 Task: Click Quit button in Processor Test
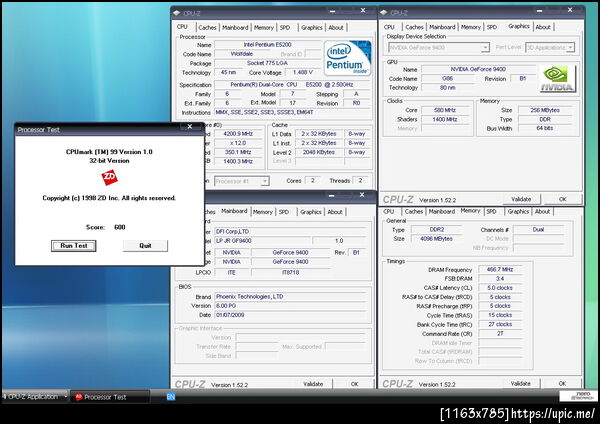145,246
